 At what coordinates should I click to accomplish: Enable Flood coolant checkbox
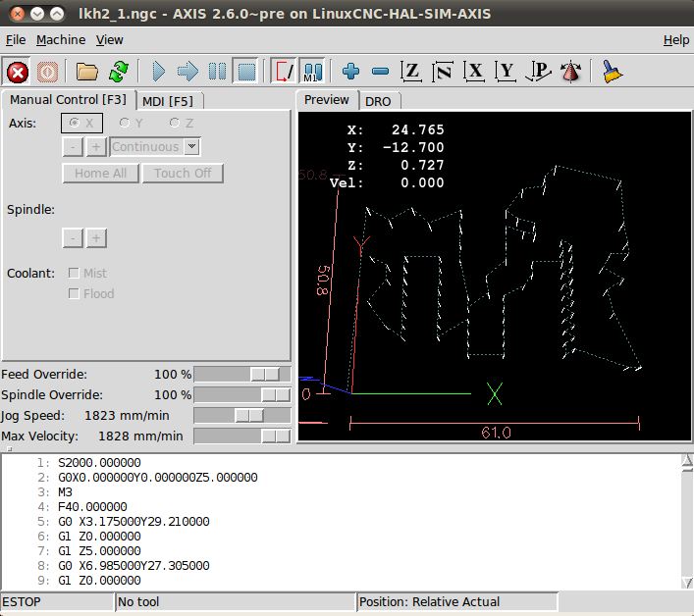[x=74, y=294]
